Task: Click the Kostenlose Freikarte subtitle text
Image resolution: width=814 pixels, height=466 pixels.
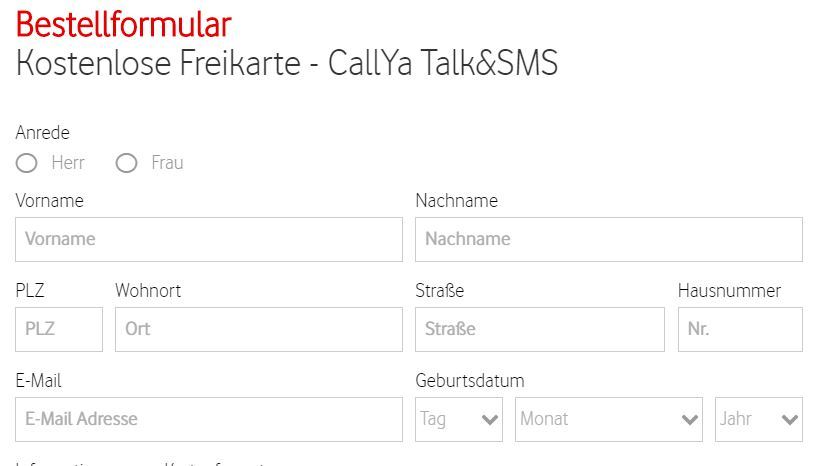Action: pos(286,63)
